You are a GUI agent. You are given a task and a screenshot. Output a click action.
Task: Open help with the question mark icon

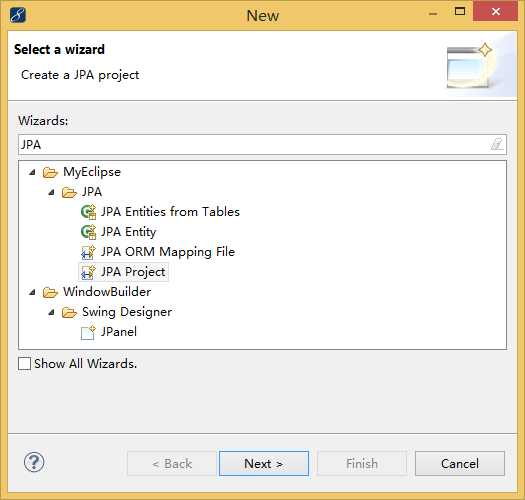point(34,462)
